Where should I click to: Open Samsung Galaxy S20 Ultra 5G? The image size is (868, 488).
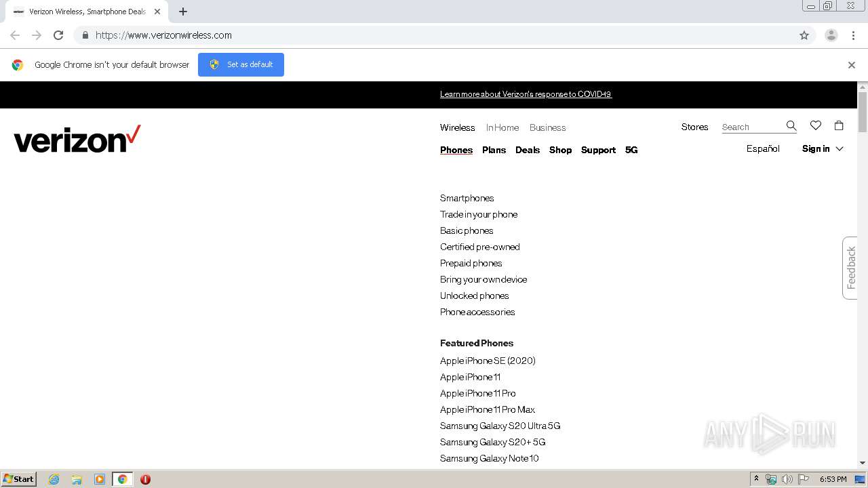coord(500,426)
